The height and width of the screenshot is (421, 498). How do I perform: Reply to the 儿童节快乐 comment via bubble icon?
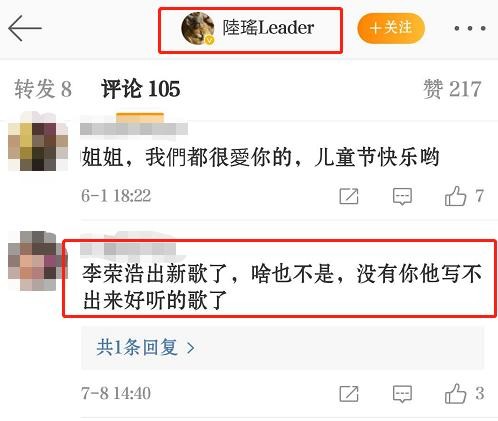402,196
